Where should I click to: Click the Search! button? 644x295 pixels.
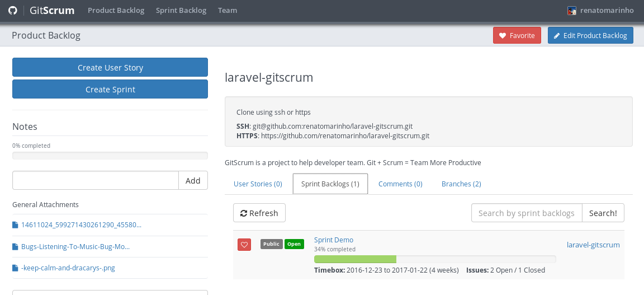(603, 213)
